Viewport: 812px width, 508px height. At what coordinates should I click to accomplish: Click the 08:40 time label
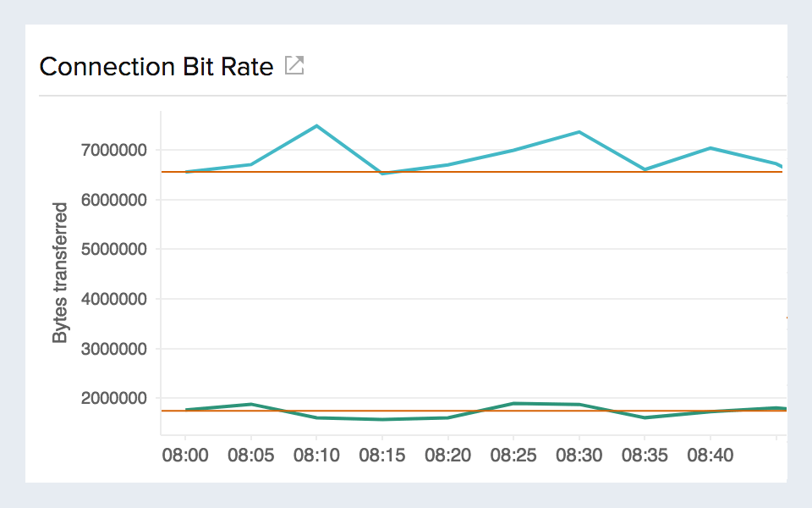click(x=709, y=455)
